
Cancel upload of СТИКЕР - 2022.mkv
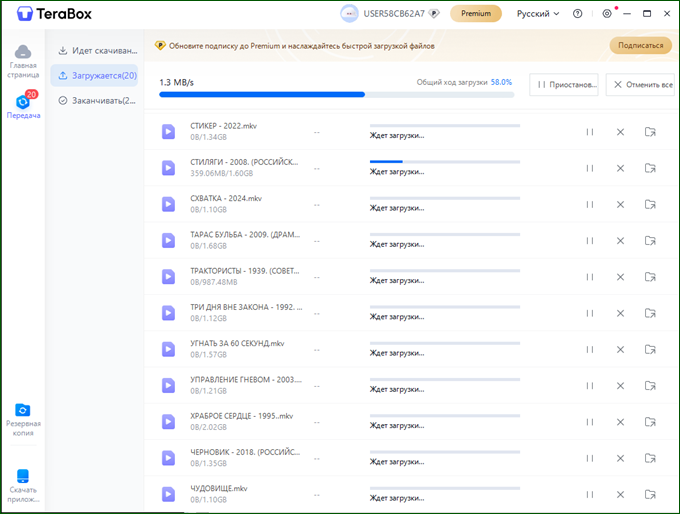(x=621, y=132)
